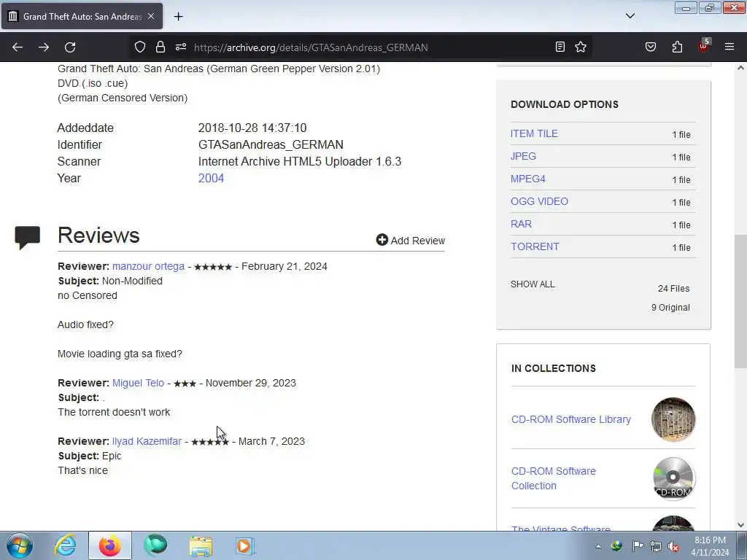Open the Pocket save icon
The height and width of the screenshot is (560, 747).
click(x=651, y=47)
